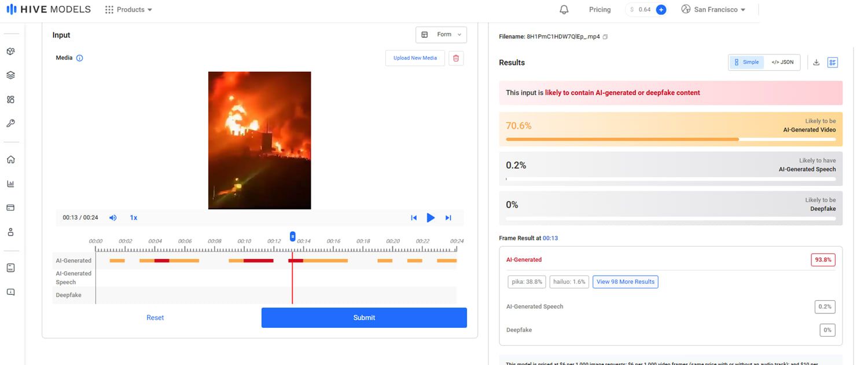The image size is (868, 365).
Task: Go to home via the sidebar icon
Action: click(x=10, y=160)
